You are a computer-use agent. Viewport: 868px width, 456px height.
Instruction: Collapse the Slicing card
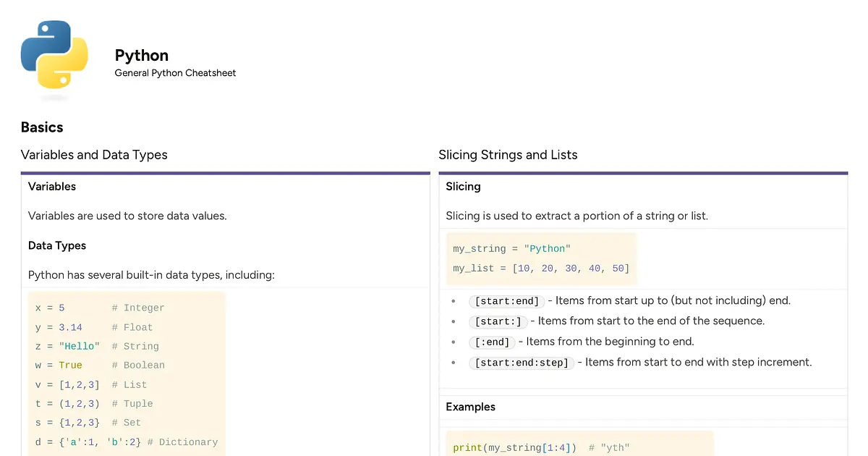(463, 186)
